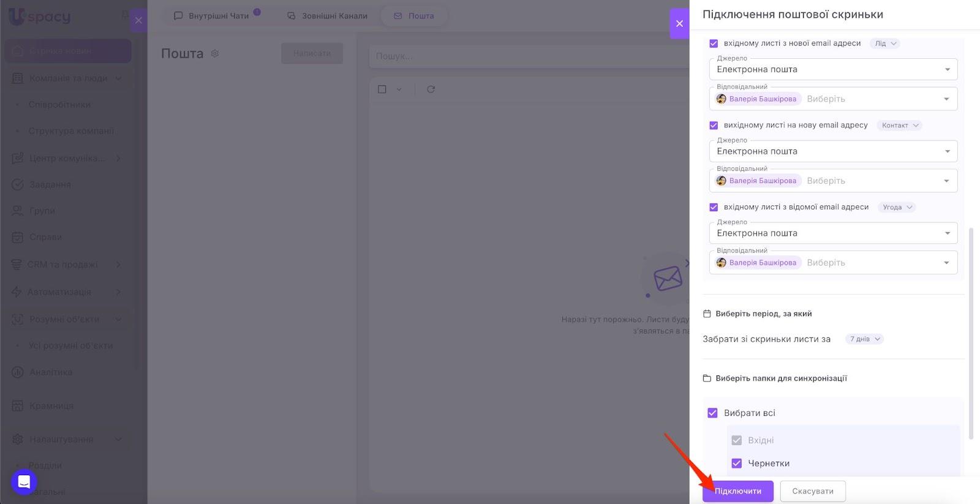Click the Автоматизація lightning icon
The width and height of the screenshot is (980, 504).
point(17,292)
